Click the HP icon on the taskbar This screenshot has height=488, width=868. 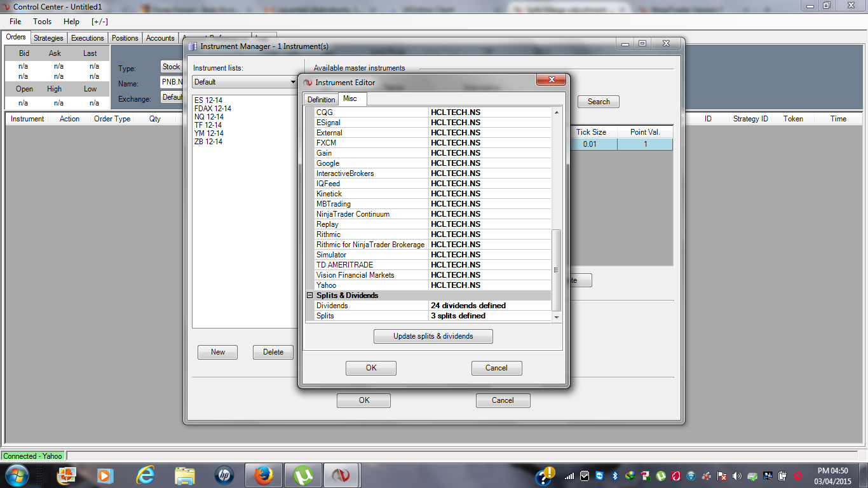pos(224,475)
